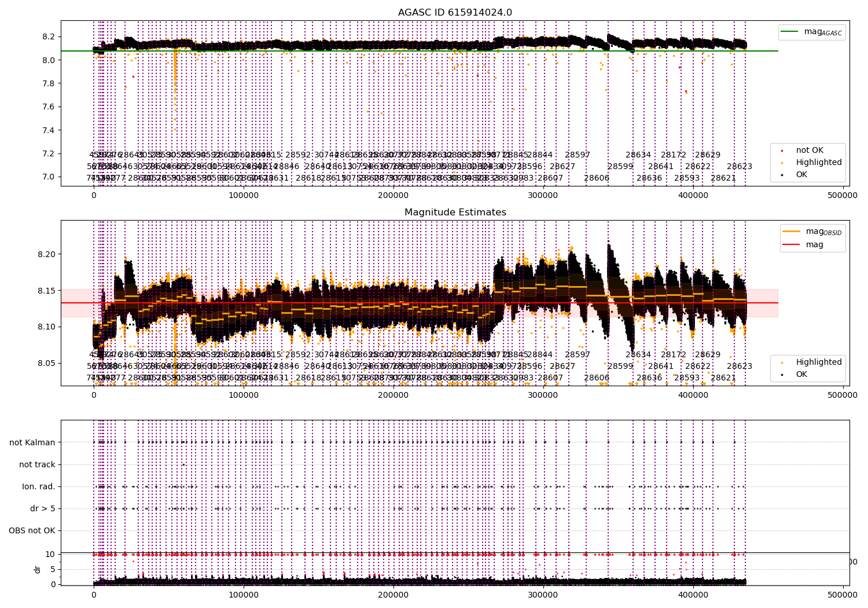The height and width of the screenshot is (608, 868).
Task: Click obsid label 28636 in the top plot
Action: [x=649, y=178]
